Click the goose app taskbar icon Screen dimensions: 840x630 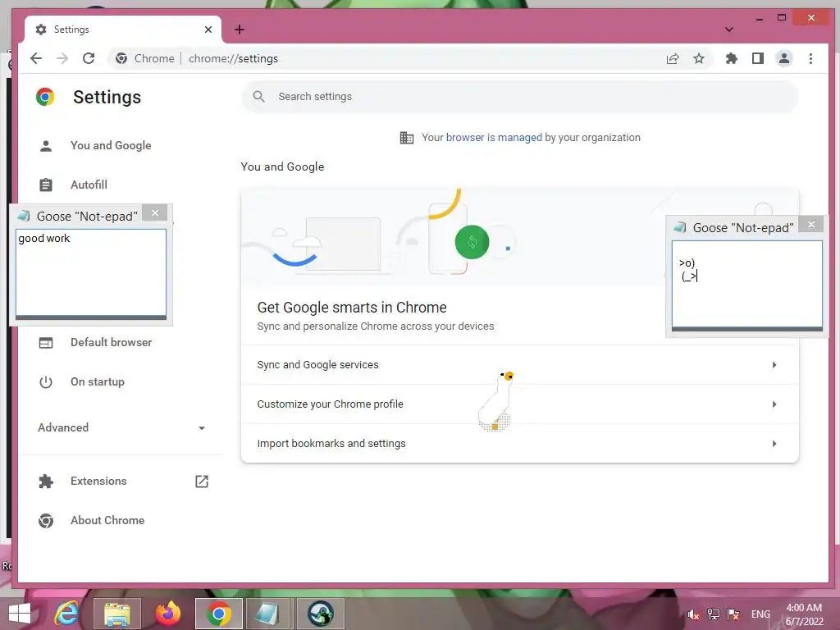(321, 614)
